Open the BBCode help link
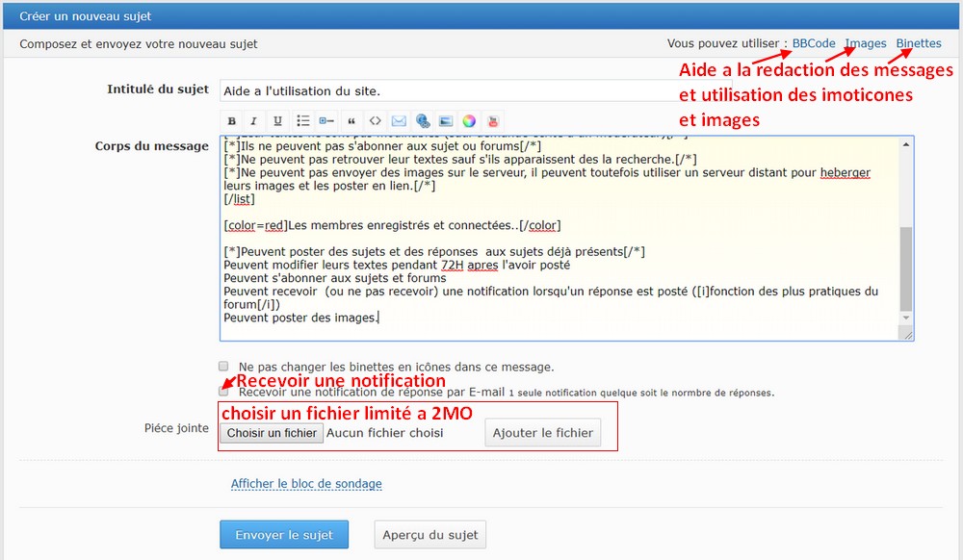Image resolution: width=963 pixels, height=560 pixels. [814, 43]
